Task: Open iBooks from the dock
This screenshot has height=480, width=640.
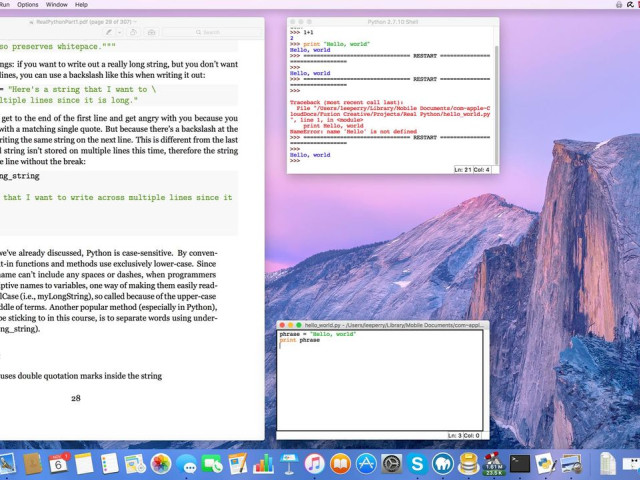Action: (x=340, y=464)
